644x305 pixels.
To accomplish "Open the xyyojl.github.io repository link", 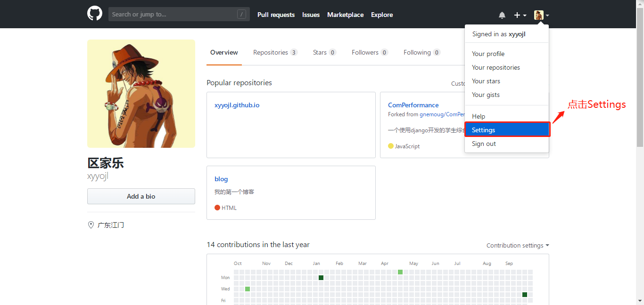I will [237, 105].
